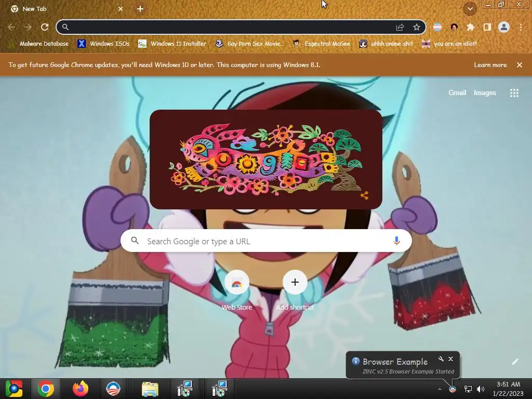The width and height of the screenshot is (532, 399).
Task: Open the network tray icon
Action: [x=468, y=389]
